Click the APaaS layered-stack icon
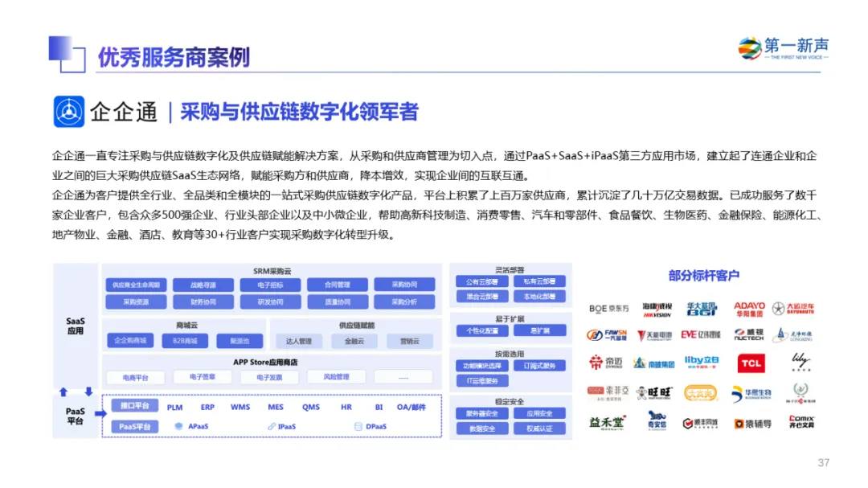Screen dimensions: 868x488 (x=178, y=427)
